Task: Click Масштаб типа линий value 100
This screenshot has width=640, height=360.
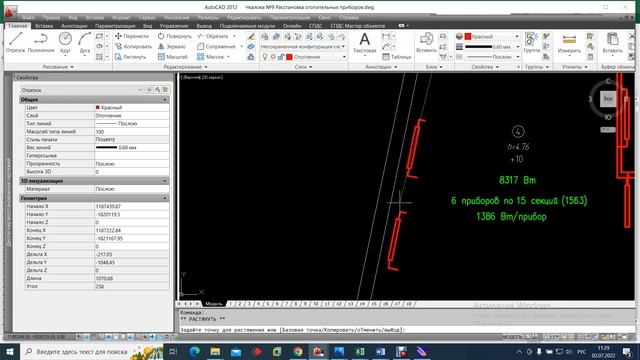Action: pos(132,131)
